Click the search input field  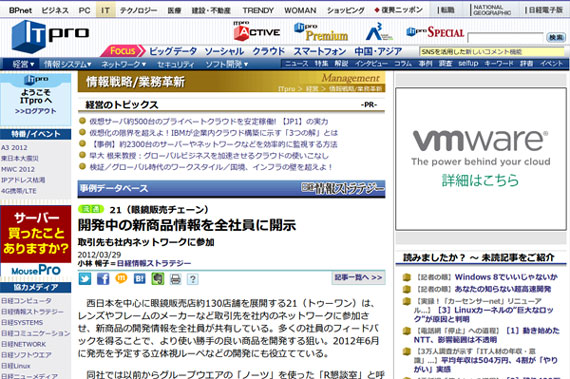(506, 37)
